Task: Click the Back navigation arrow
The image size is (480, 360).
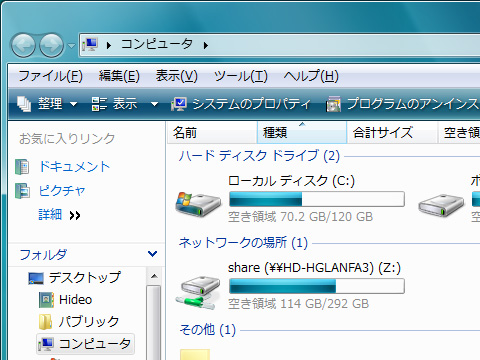Action: click(x=23, y=45)
